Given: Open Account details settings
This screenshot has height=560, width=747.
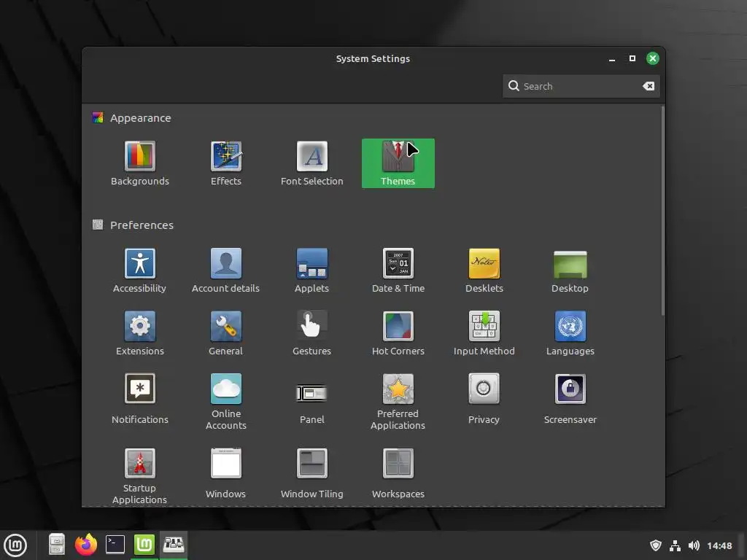Looking at the screenshot, I should (226, 271).
